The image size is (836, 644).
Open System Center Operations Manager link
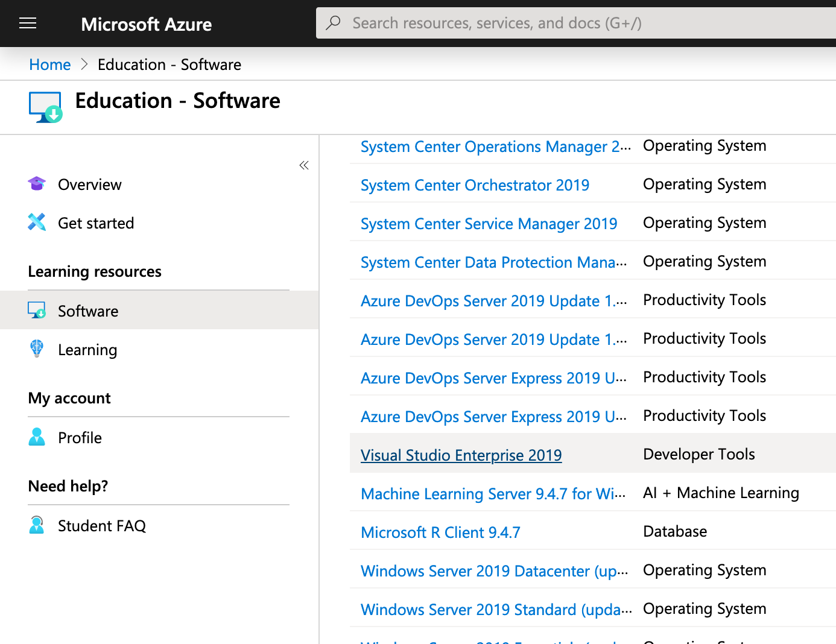[496, 147]
